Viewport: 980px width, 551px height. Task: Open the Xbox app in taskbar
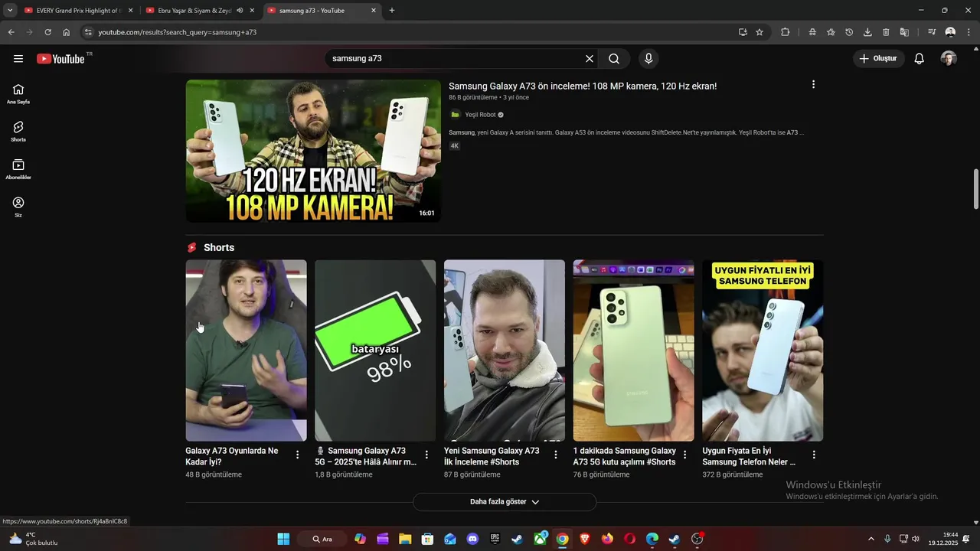tap(540, 539)
